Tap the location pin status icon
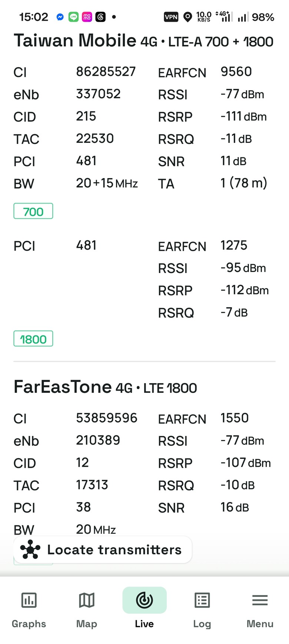The image size is (289, 644). point(188,17)
